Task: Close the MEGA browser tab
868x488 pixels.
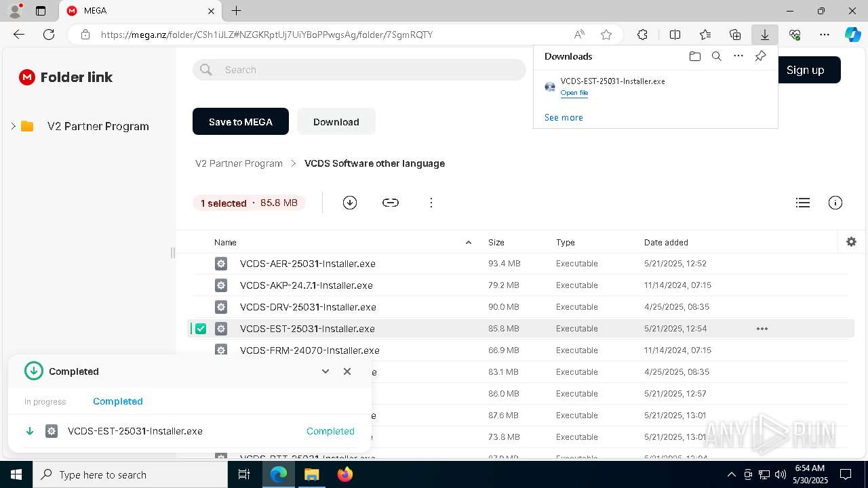Action: point(212,11)
